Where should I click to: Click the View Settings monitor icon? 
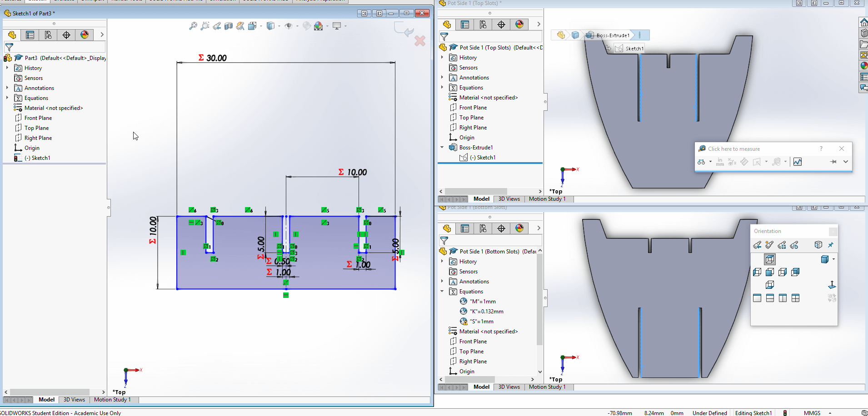tap(337, 26)
